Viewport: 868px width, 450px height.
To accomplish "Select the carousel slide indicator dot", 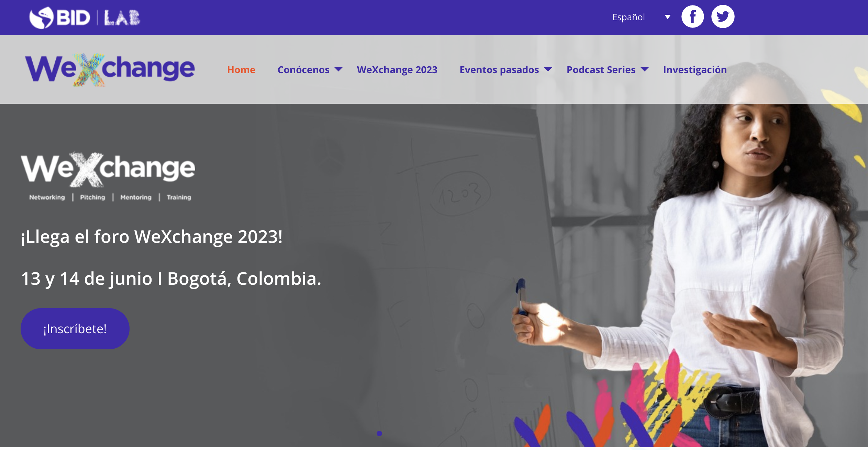I will (379, 434).
